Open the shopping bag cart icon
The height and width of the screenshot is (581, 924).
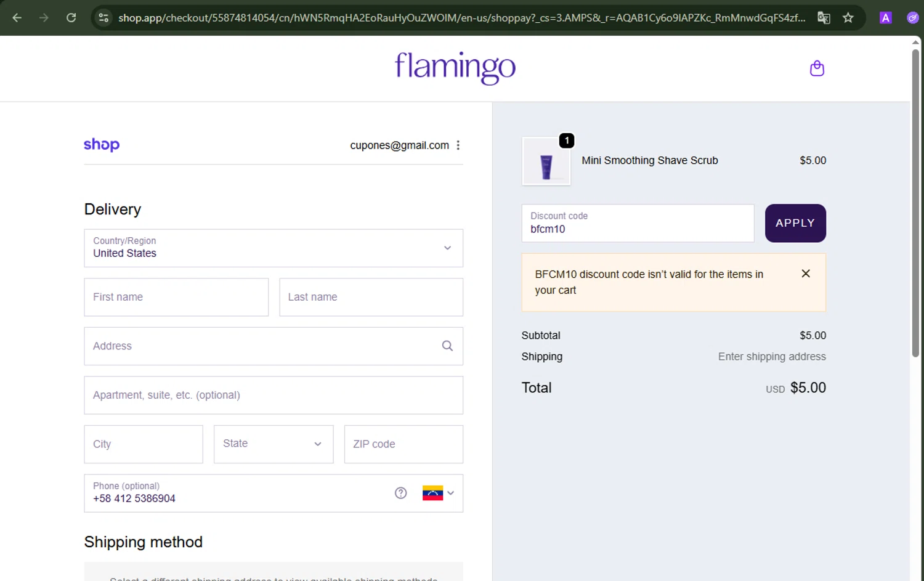tap(817, 68)
